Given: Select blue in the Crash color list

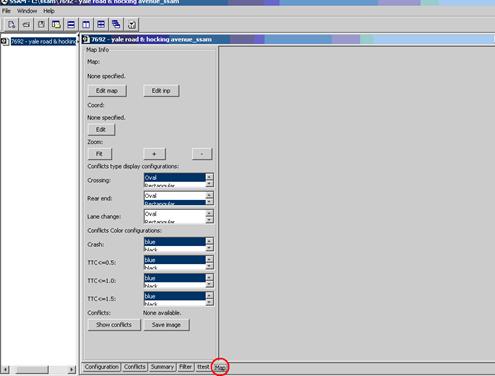Looking at the screenshot, I should point(175,242).
